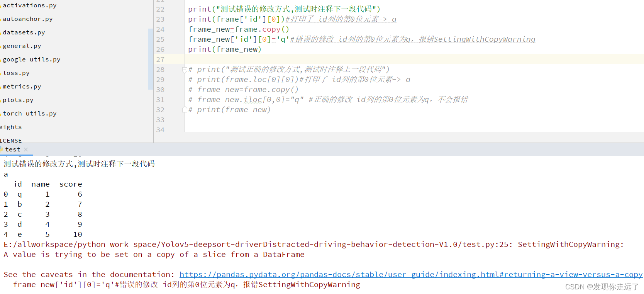Open activations.py in the project tree
The width and height of the screenshot is (644, 294).
29,5
